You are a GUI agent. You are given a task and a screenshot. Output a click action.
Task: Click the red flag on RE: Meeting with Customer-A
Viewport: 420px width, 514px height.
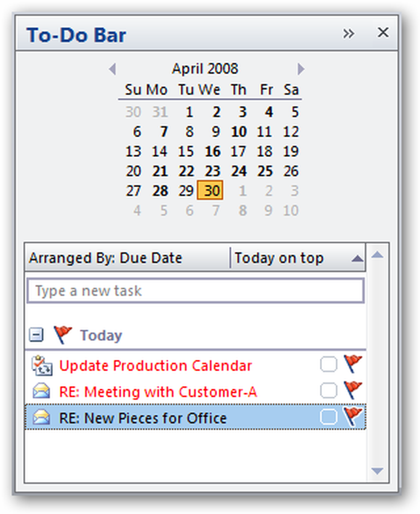353,391
